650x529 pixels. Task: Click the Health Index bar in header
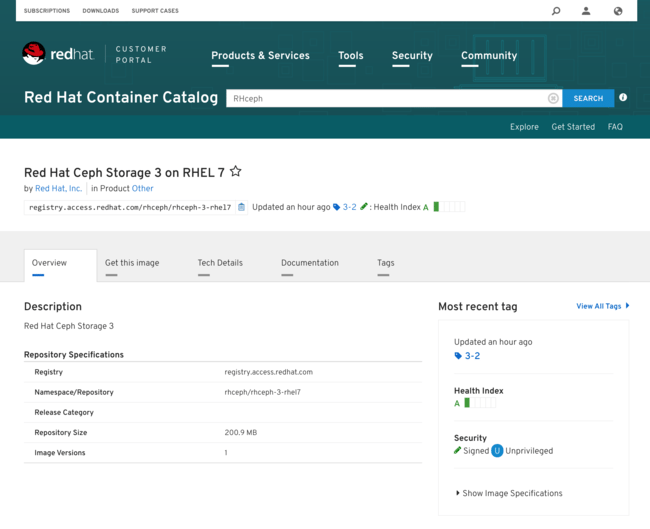[449, 207]
